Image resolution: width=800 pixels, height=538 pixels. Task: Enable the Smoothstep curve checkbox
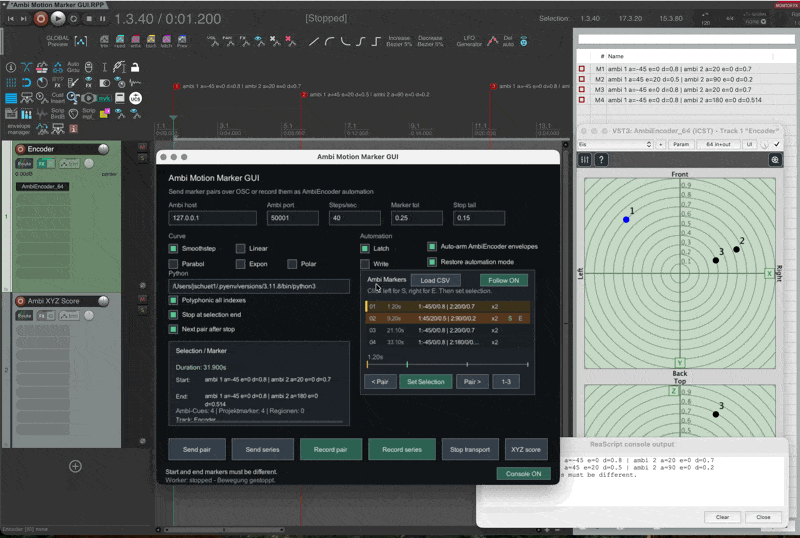pyautogui.click(x=173, y=249)
